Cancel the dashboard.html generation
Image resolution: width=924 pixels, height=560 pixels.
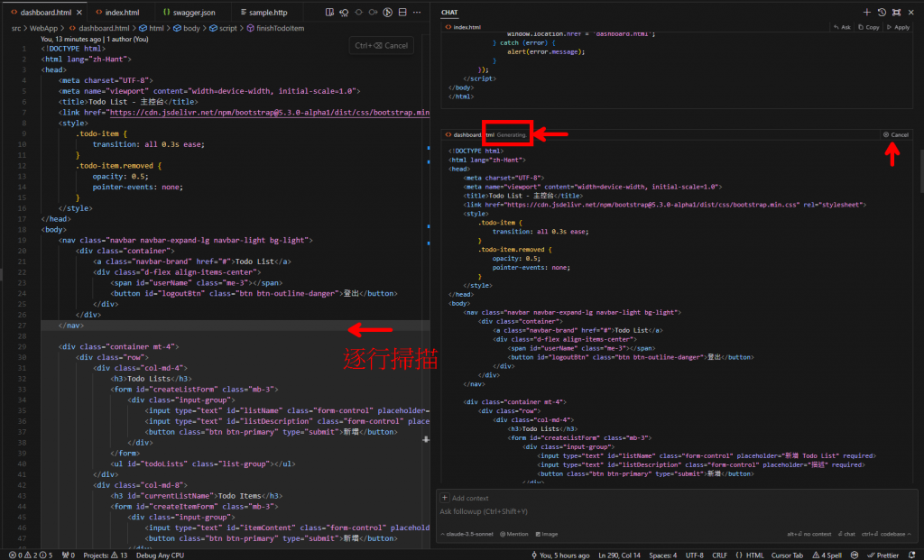coord(896,135)
